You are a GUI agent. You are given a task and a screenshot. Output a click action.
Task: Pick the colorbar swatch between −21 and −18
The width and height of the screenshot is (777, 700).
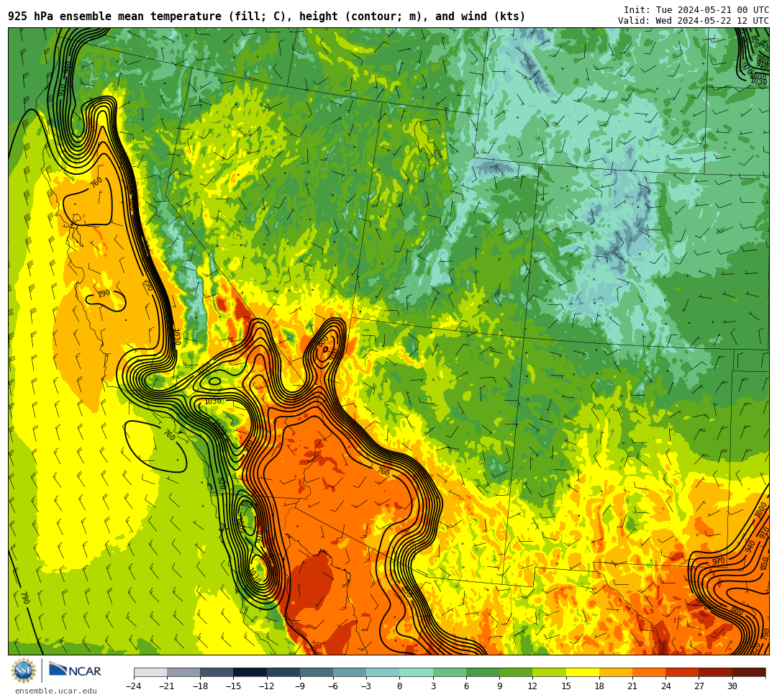(184, 672)
